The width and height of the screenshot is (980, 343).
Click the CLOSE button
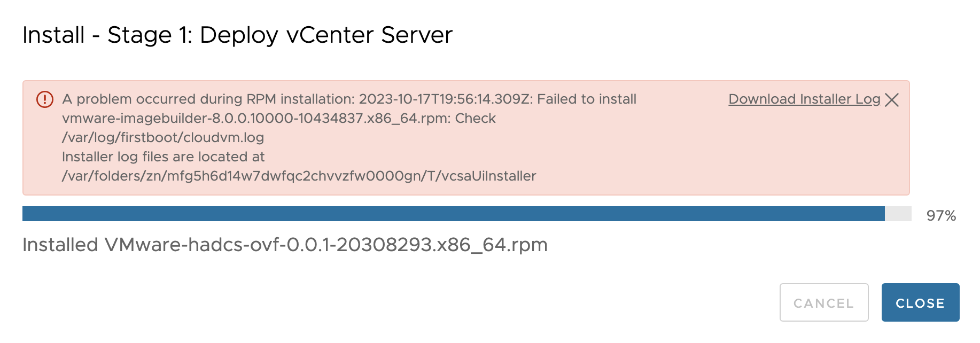click(x=920, y=302)
